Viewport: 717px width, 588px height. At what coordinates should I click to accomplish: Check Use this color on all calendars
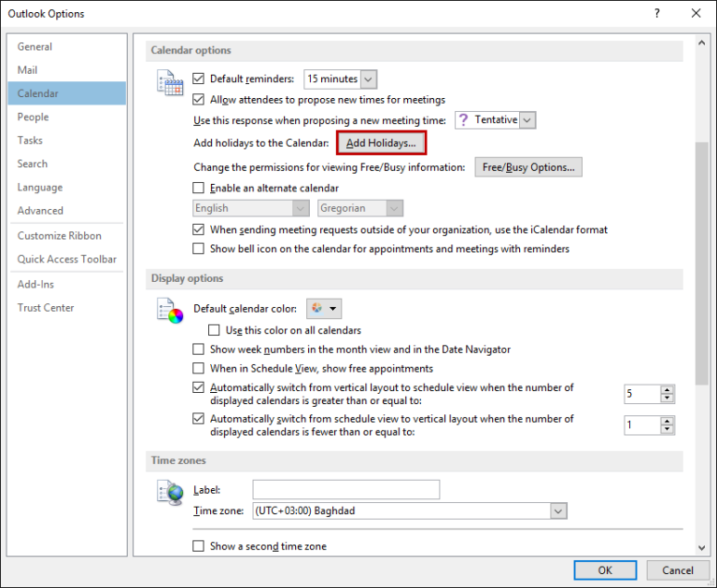tap(214, 330)
